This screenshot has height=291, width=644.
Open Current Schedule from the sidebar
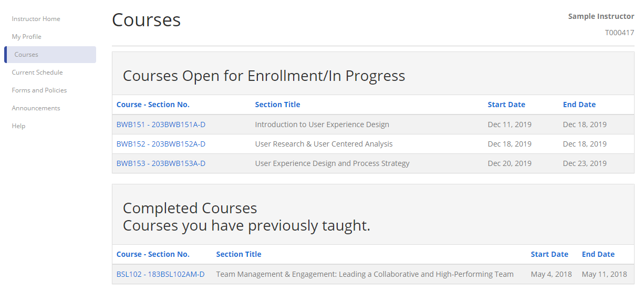(x=37, y=72)
